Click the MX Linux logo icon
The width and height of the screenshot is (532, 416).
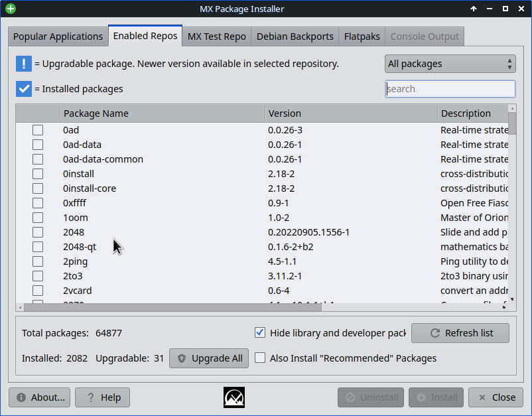[234, 397]
